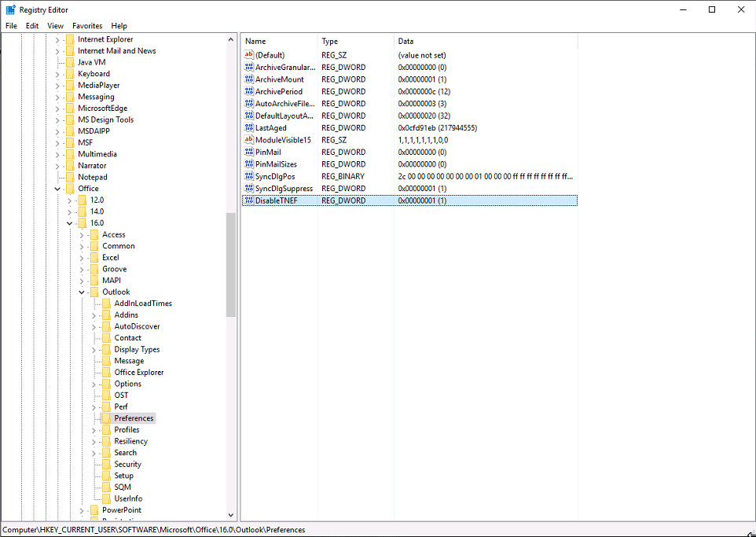Sort values by Type column header
Viewport: 756px width, 537px height.
(356, 42)
